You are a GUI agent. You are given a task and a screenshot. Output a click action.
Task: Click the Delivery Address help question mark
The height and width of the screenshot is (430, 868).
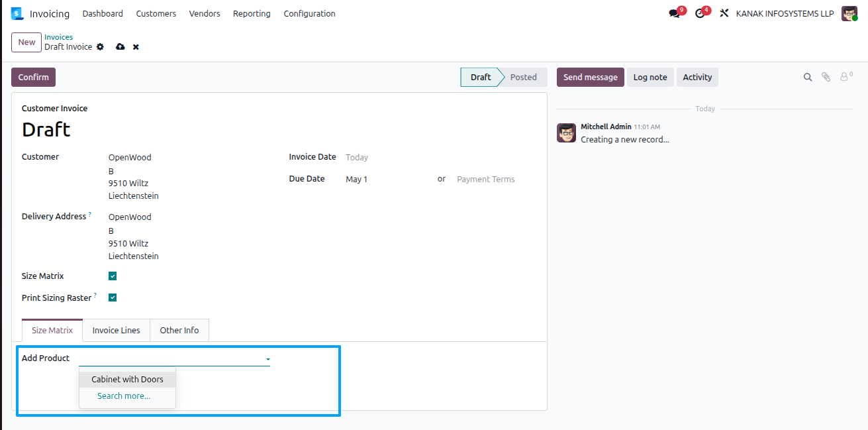pos(90,215)
